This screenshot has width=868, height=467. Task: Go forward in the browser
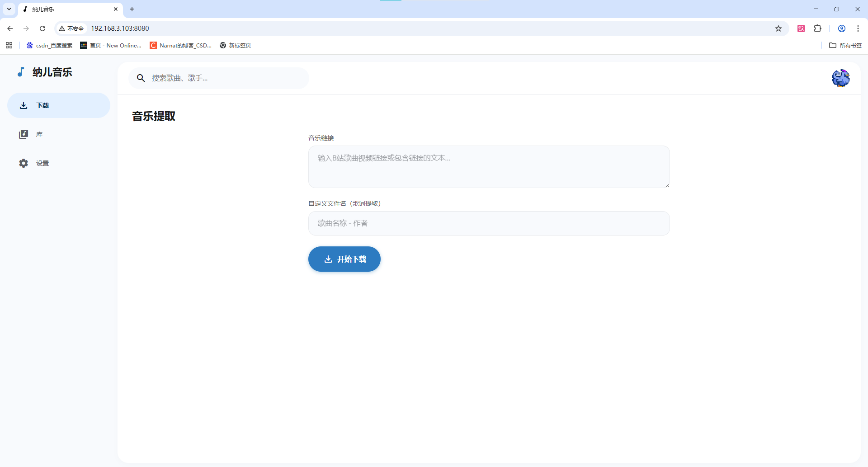pyautogui.click(x=26, y=28)
